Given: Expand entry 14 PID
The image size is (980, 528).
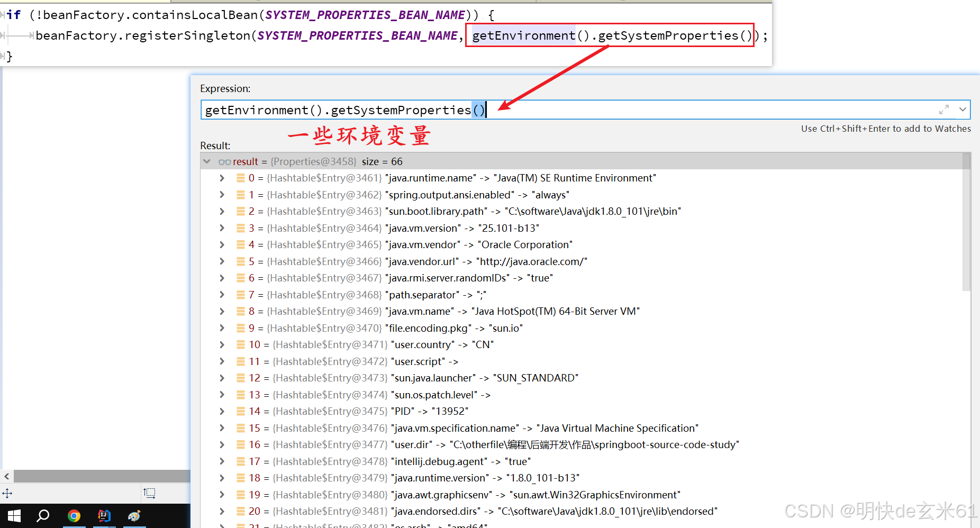Looking at the screenshot, I should [222, 412].
